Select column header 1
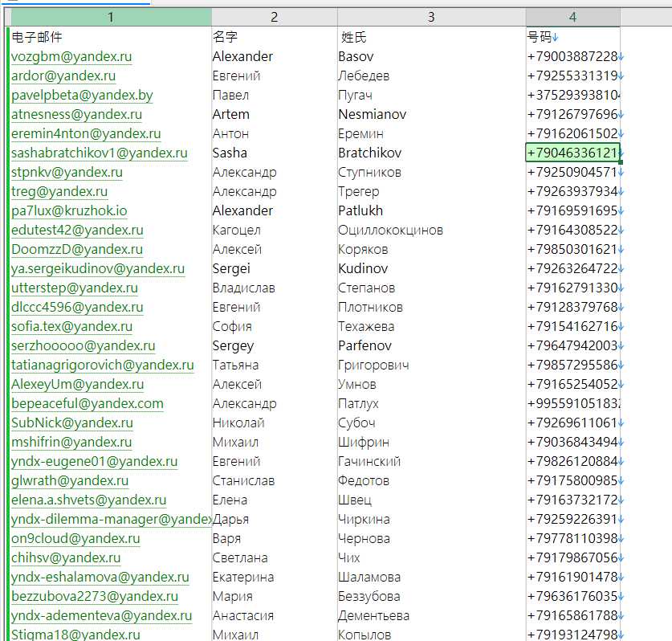672x641 pixels. click(111, 17)
